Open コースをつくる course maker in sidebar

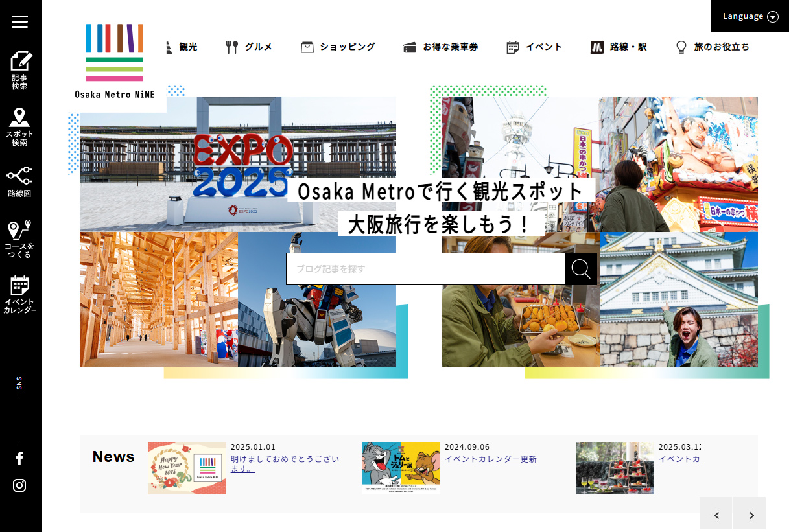20,239
